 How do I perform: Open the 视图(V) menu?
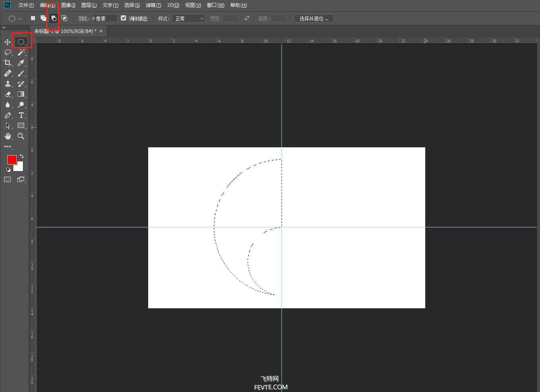click(193, 5)
